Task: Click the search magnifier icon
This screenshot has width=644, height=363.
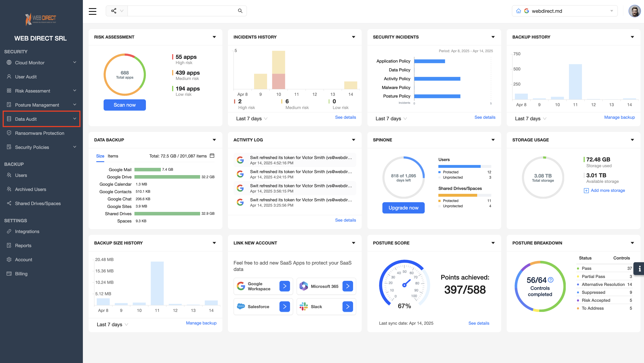Action: (x=240, y=11)
